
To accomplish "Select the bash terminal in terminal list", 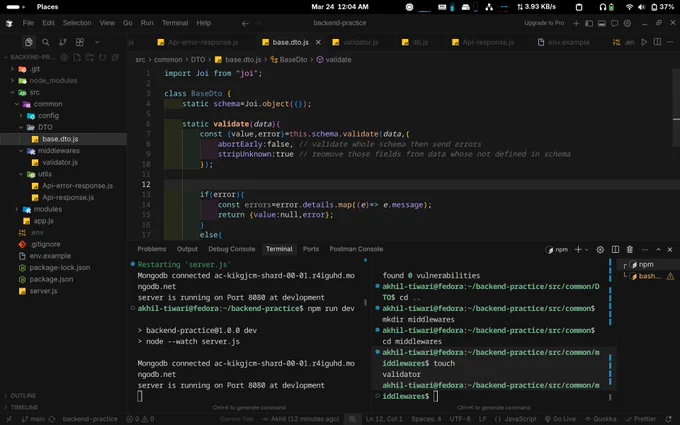I will 648,276.
